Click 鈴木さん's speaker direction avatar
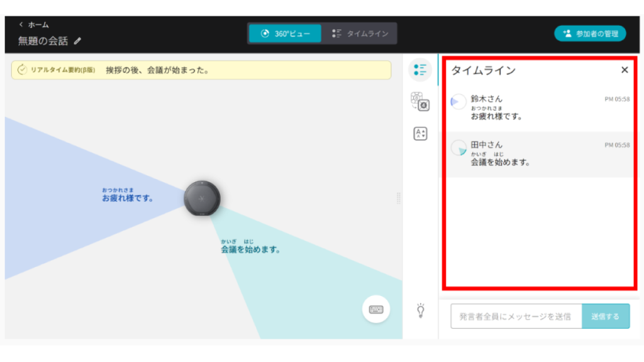 [x=458, y=101]
